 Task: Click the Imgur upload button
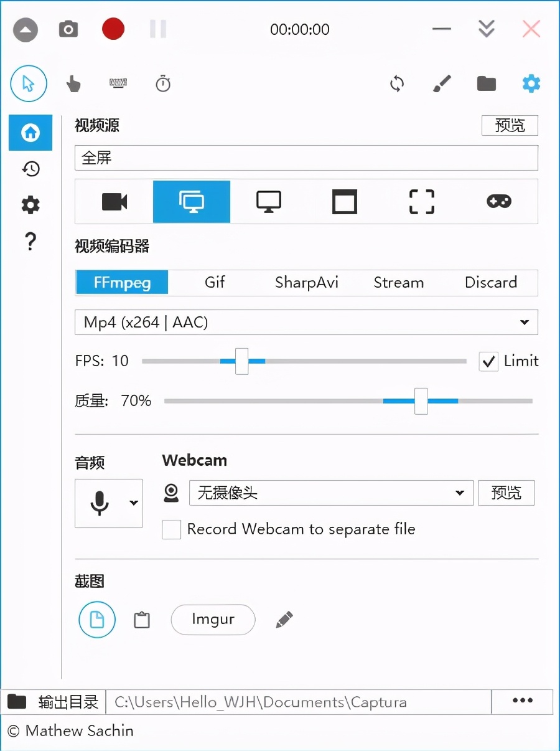click(213, 620)
